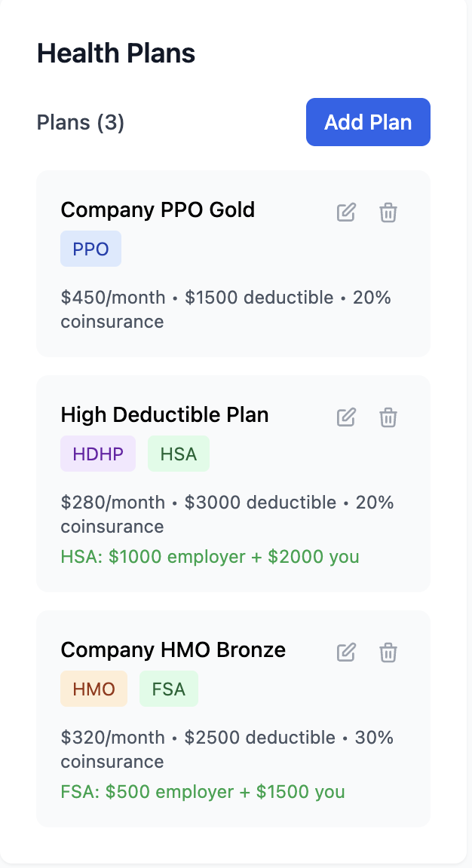The width and height of the screenshot is (472, 868).
Task: Delete the Company PPO Gold plan
Action: [388, 212]
